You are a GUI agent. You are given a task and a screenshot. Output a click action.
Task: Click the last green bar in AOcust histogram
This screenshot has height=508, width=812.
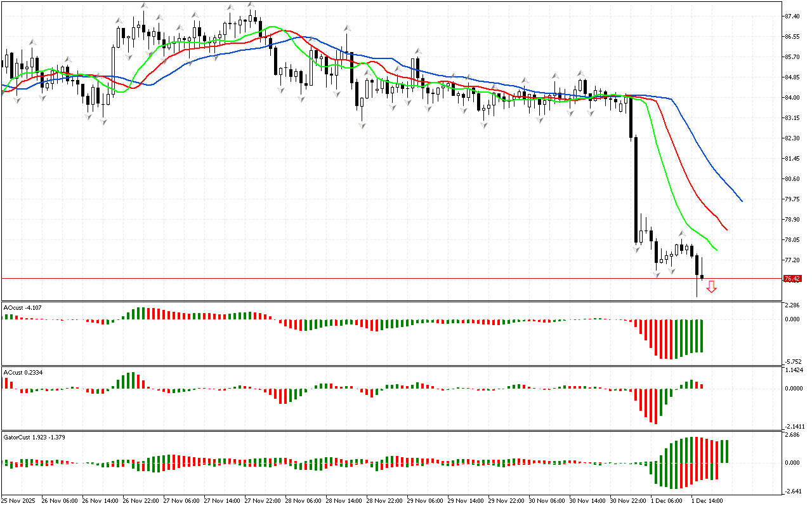click(x=702, y=336)
